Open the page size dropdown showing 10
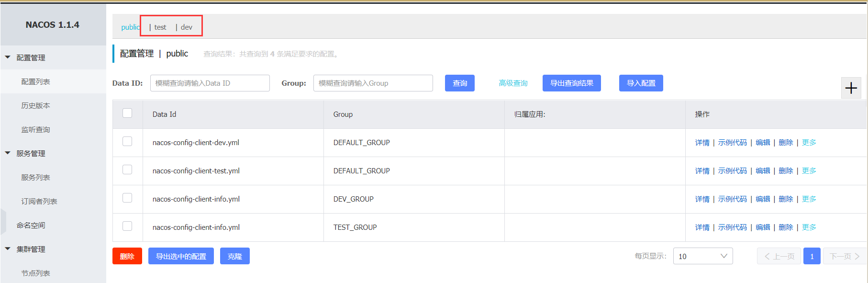The image size is (868, 283). coord(702,256)
